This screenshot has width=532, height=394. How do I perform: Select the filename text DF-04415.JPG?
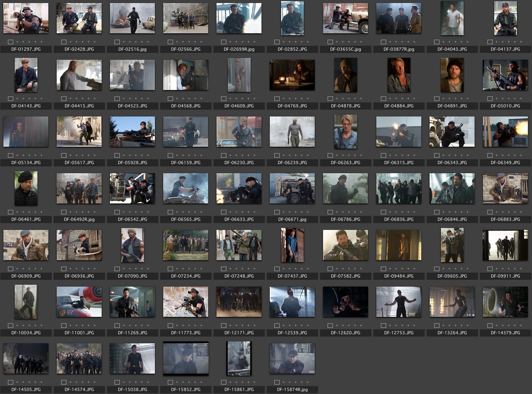tap(79, 106)
